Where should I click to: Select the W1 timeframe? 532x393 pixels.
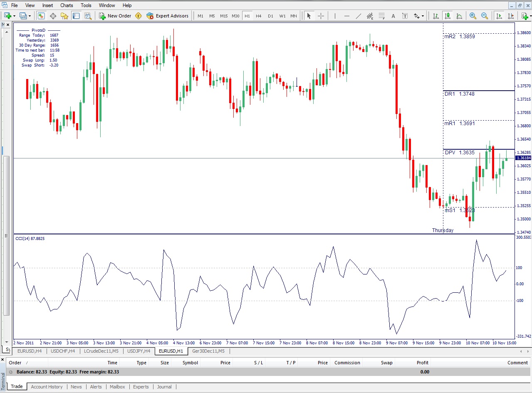282,16
